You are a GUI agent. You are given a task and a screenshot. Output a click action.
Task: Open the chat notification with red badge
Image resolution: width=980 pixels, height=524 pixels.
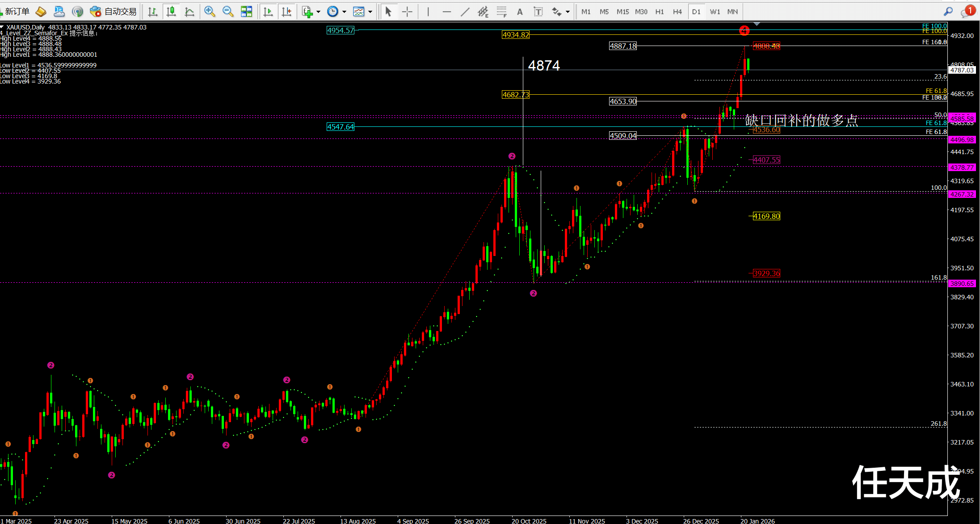[968, 11]
